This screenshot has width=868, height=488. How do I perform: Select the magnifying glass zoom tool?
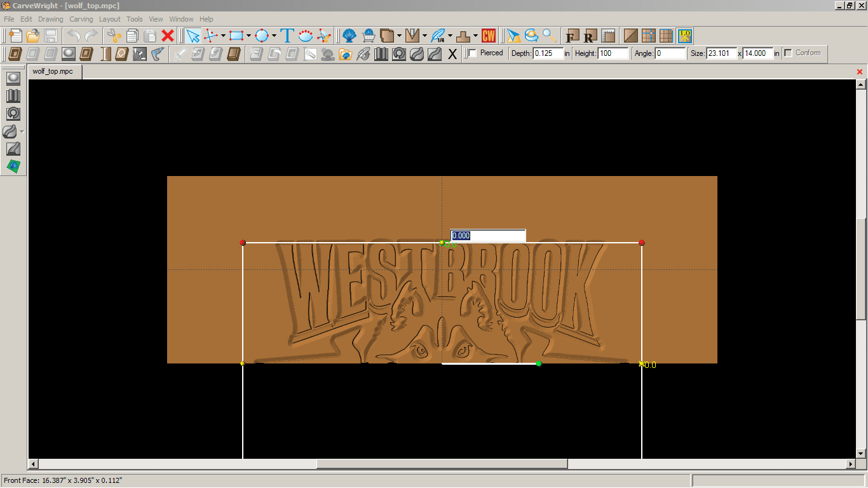[549, 36]
